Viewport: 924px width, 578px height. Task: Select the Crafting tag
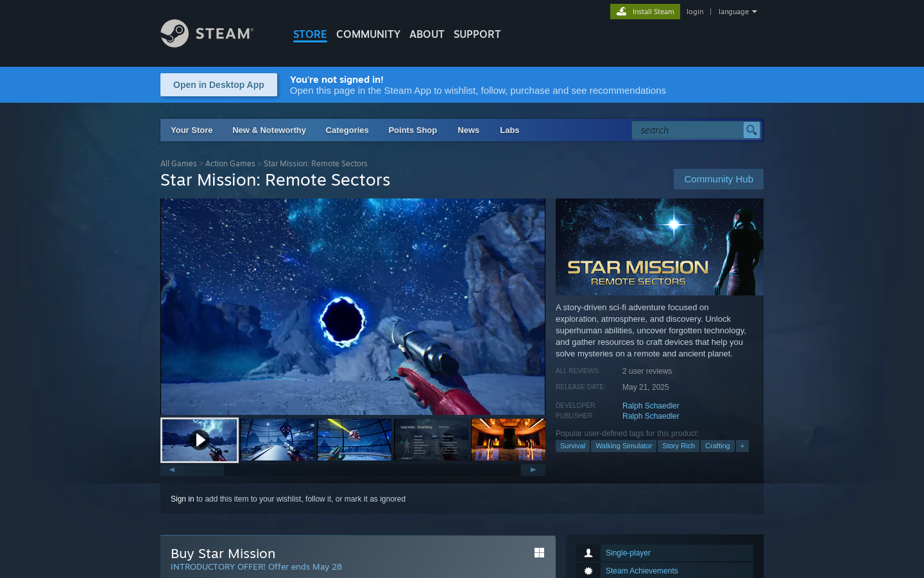pos(717,446)
